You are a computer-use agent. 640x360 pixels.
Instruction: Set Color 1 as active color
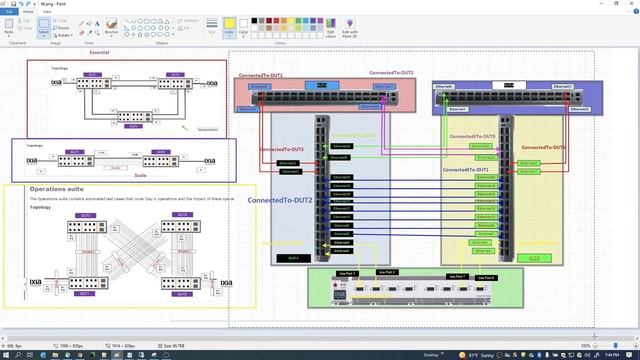pyautogui.click(x=229, y=28)
